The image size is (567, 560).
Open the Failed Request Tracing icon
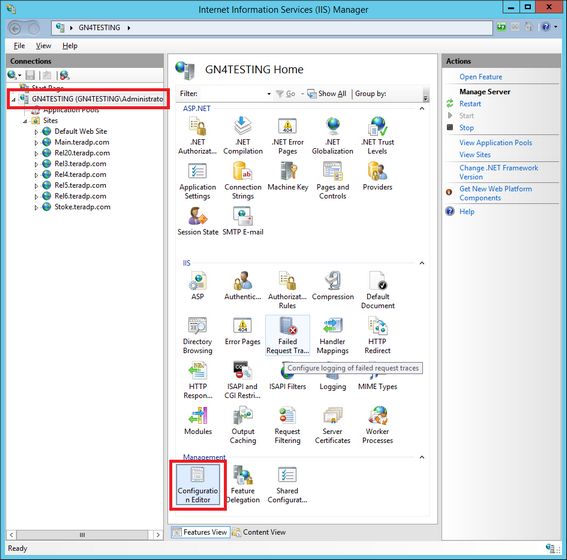tap(287, 335)
